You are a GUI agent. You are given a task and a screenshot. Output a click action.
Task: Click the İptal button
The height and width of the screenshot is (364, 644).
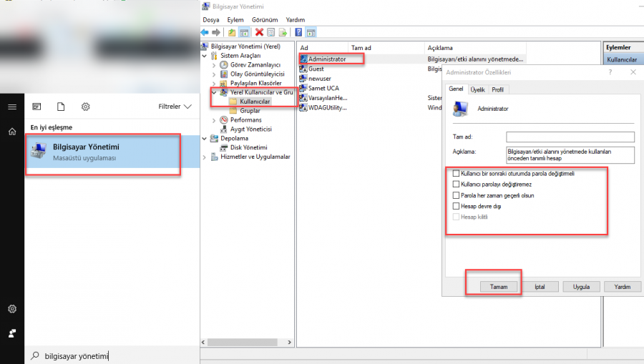click(540, 287)
